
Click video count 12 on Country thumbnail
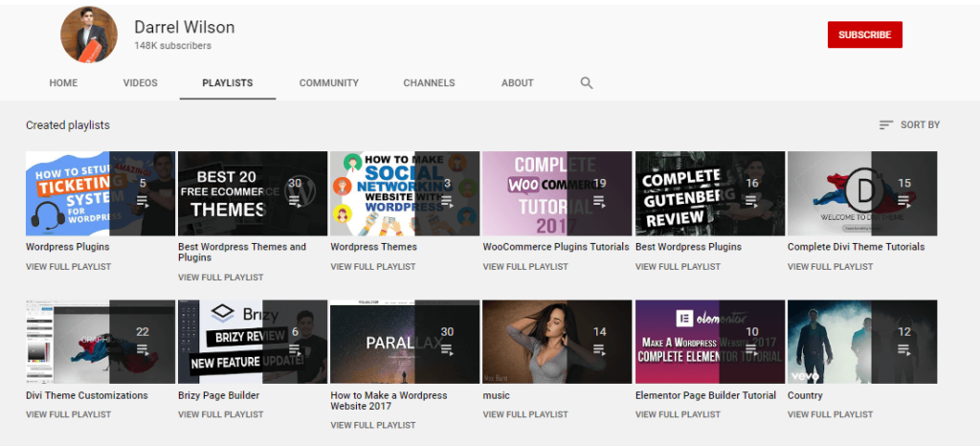tap(904, 332)
